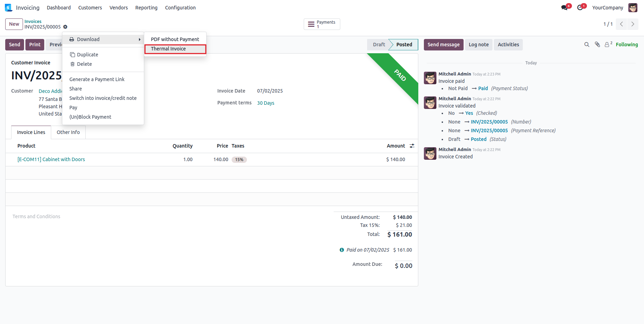This screenshot has width=644, height=324.
Task: Click the invoice date 07/02/2025
Action: [x=270, y=91]
